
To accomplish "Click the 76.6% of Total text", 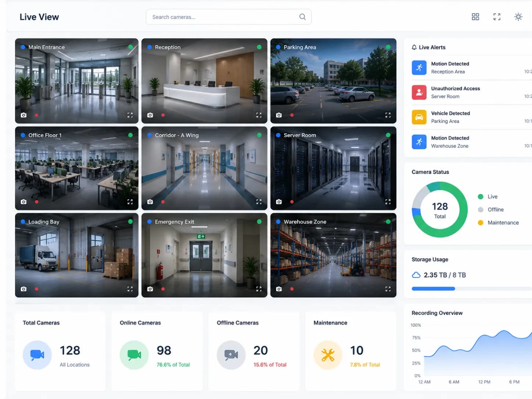I will [173, 365].
